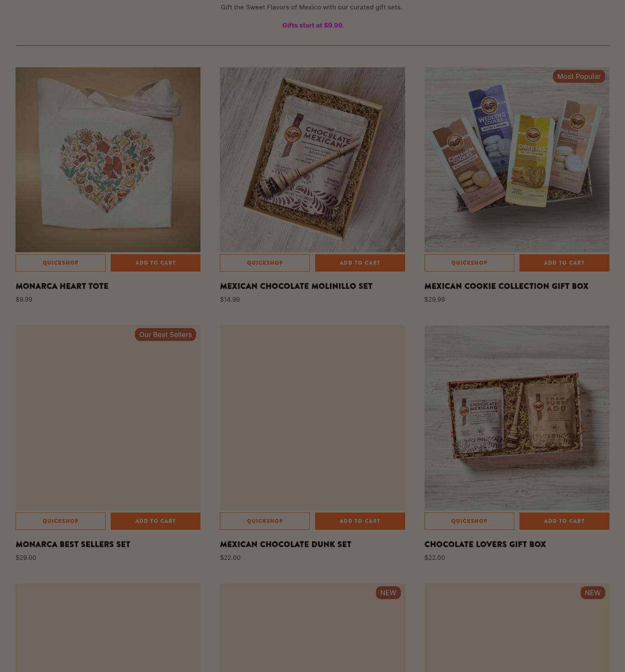Viewport: 625px width, 672px height.
Task: Add Mexican Chocolate Dunk Set to cart
Action: [x=360, y=521]
